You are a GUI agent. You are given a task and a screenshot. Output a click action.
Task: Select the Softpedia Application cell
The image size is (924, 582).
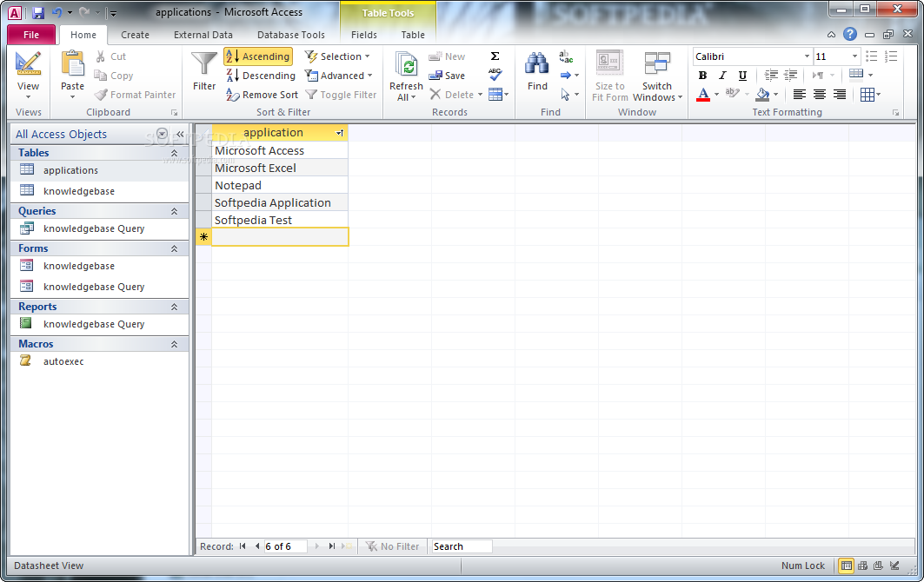279,202
